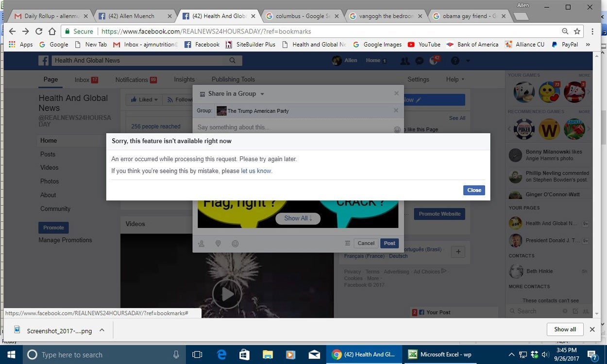Viewport: 607px width, 364px height.
Task: Open the YouTube bookmark
Action: pos(424,44)
